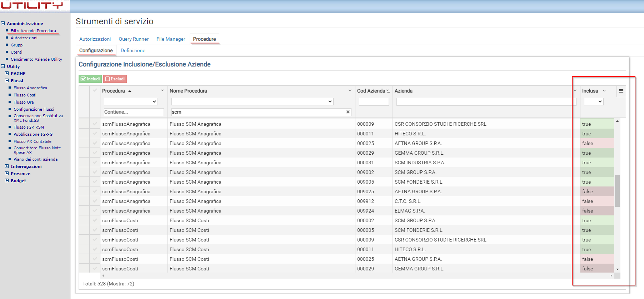Click the grid vertical scrollbar thumb
The width and height of the screenshot is (644, 299).
[617, 190]
